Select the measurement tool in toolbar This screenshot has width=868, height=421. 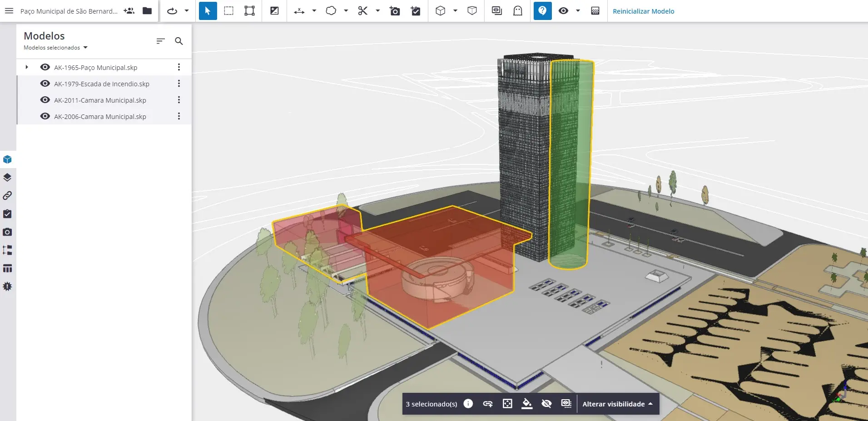(x=299, y=11)
